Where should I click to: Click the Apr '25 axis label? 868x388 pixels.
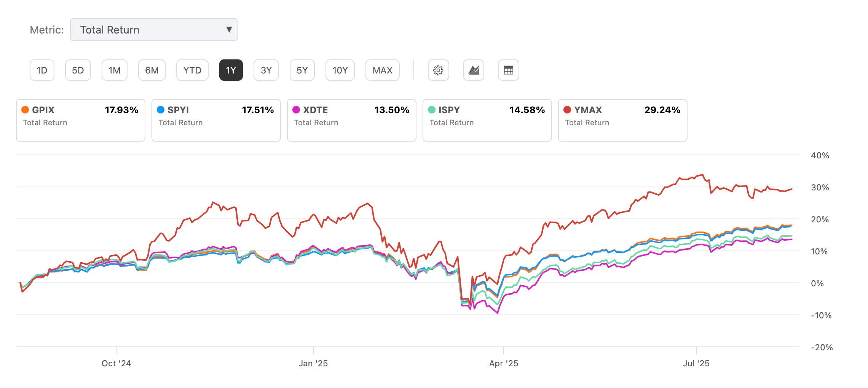coord(503,363)
